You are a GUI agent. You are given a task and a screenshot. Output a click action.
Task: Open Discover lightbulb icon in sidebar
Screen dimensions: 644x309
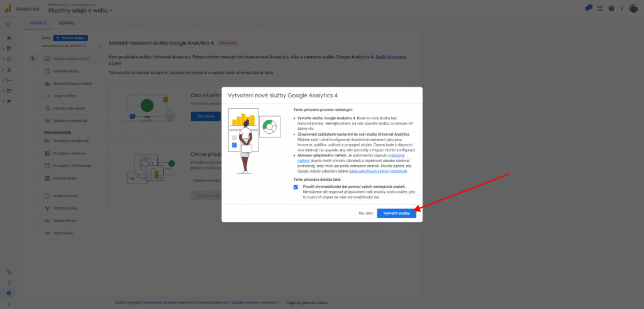(x=9, y=283)
